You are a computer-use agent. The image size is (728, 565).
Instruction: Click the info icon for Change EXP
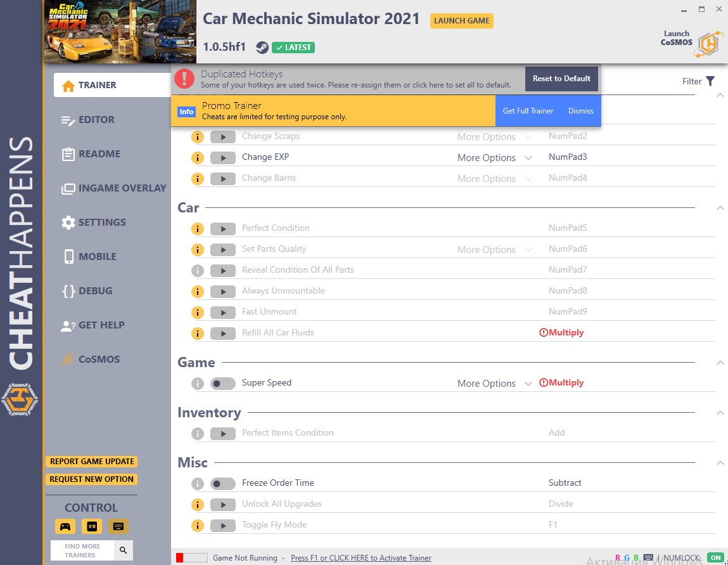pos(197,157)
